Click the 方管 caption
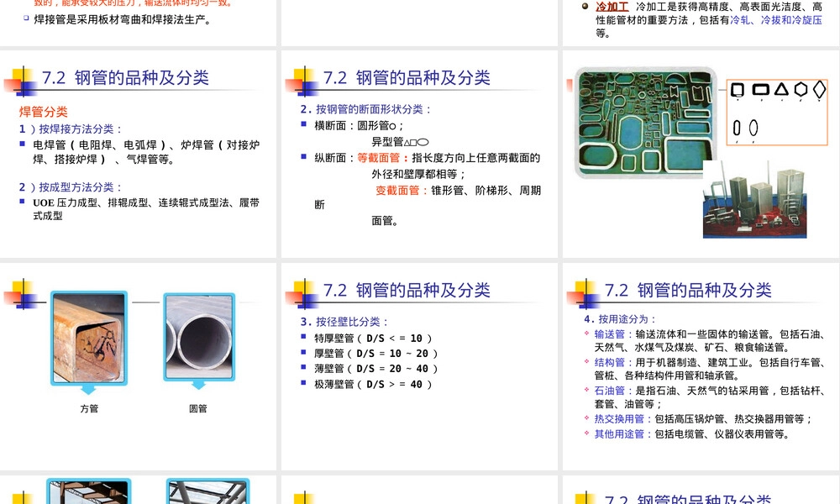Viewport: 840px width, 504px height. (89, 409)
